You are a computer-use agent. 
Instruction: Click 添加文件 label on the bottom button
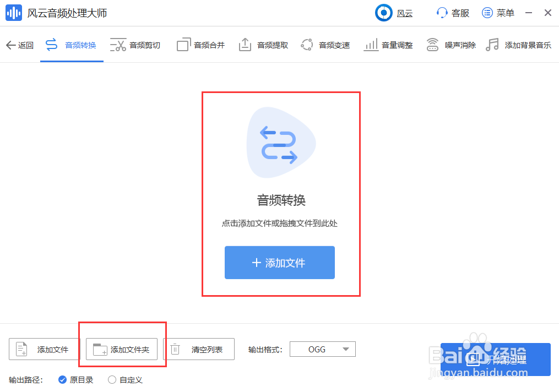53,350
